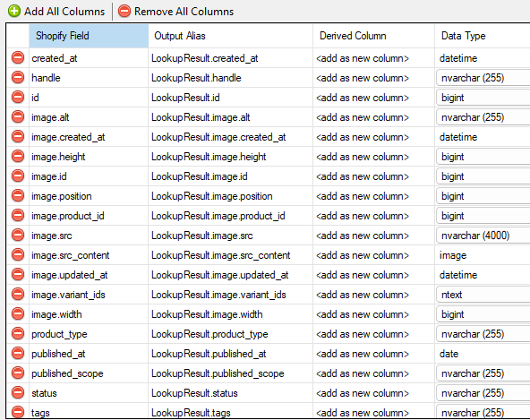The image size is (530, 420).
Task: Edit the LookupResult.handle output alias
Action: pyautogui.click(x=230, y=78)
